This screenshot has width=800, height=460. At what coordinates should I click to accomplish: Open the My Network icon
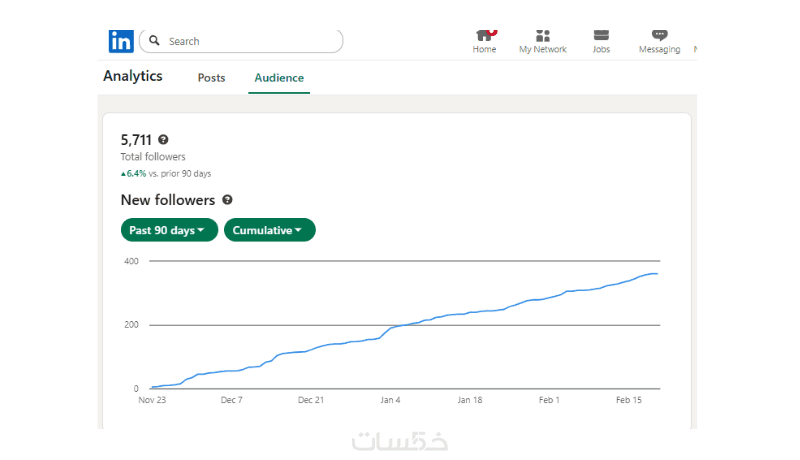(x=543, y=35)
